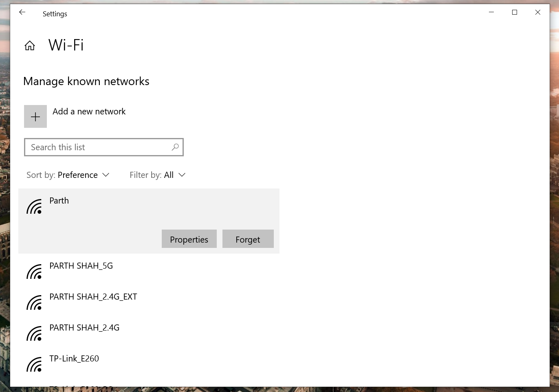Screen dimensions: 559x392
Task: Forget the Parth network
Action: click(x=248, y=239)
